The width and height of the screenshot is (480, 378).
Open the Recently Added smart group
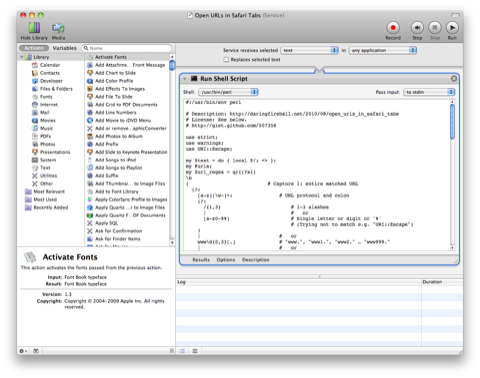[x=51, y=207]
